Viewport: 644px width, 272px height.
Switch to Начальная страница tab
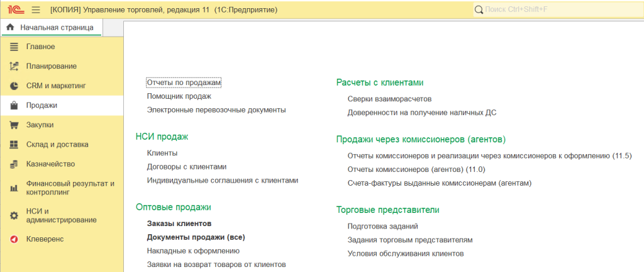tap(52, 28)
